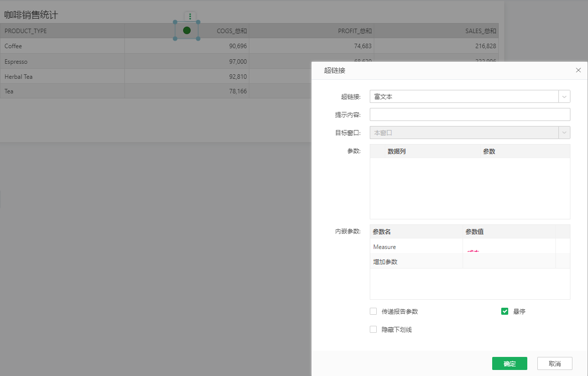The width and height of the screenshot is (588, 376).
Task: Click the 提示内容 input field
Action: click(x=470, y=114)
